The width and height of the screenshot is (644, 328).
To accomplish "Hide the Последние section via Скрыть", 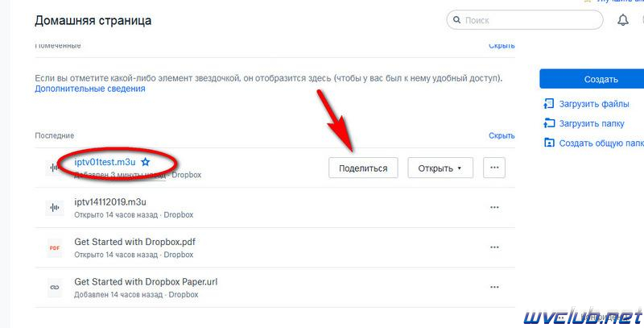I will click(x=502, y=135).
